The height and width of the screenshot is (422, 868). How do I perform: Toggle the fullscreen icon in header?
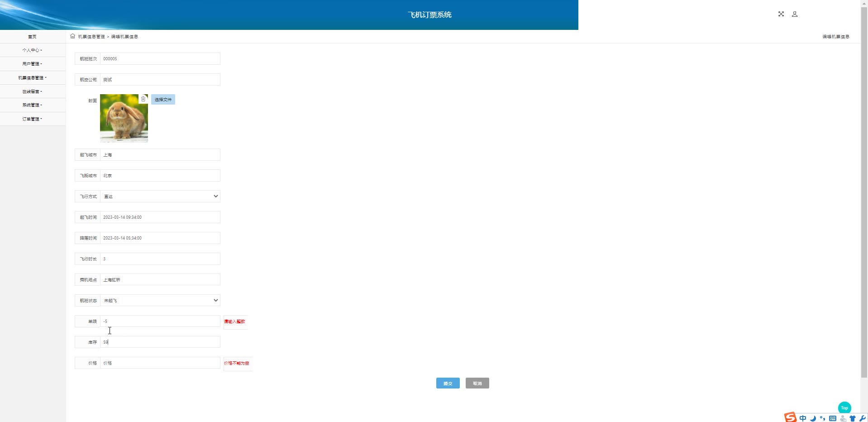tap(781, 14)
